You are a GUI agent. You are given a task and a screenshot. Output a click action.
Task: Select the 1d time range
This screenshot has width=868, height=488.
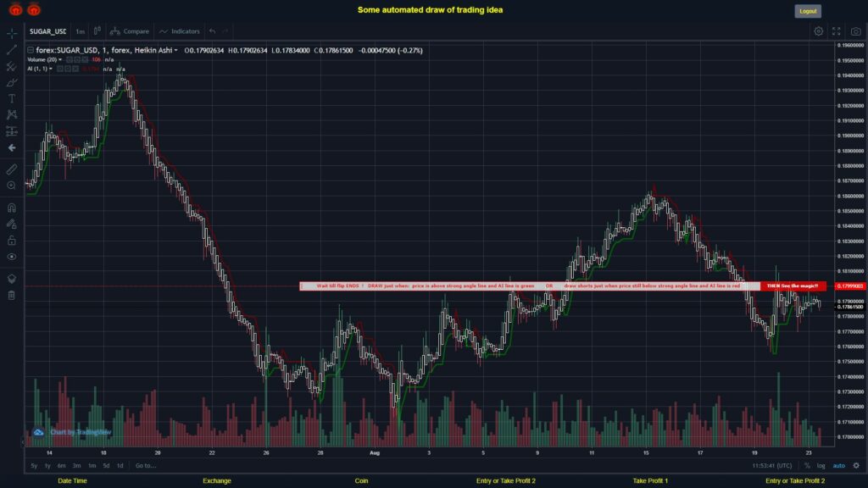[x=120, y=466]
